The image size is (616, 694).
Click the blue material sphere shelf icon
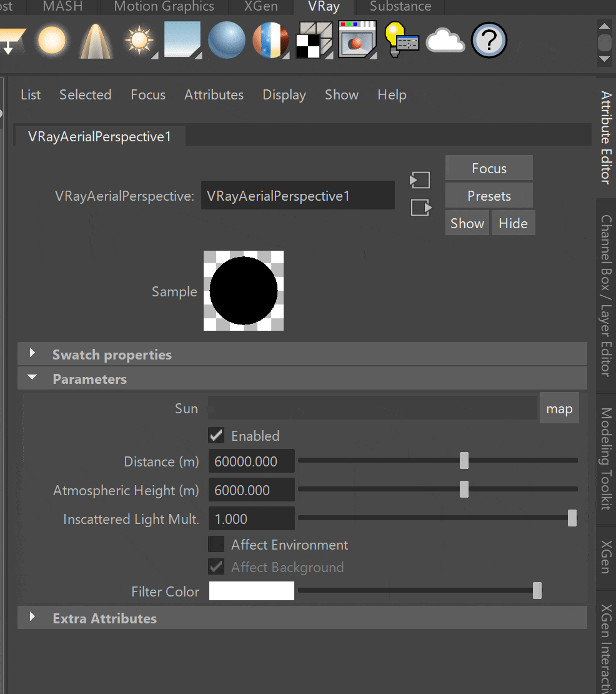pos(226,40)
